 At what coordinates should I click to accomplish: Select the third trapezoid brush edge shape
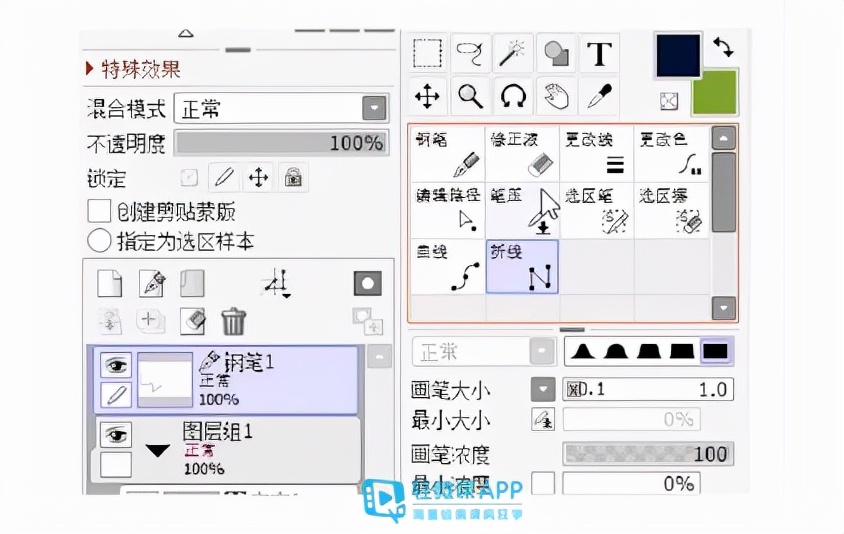pyautogui.click(x=649, y=352)
